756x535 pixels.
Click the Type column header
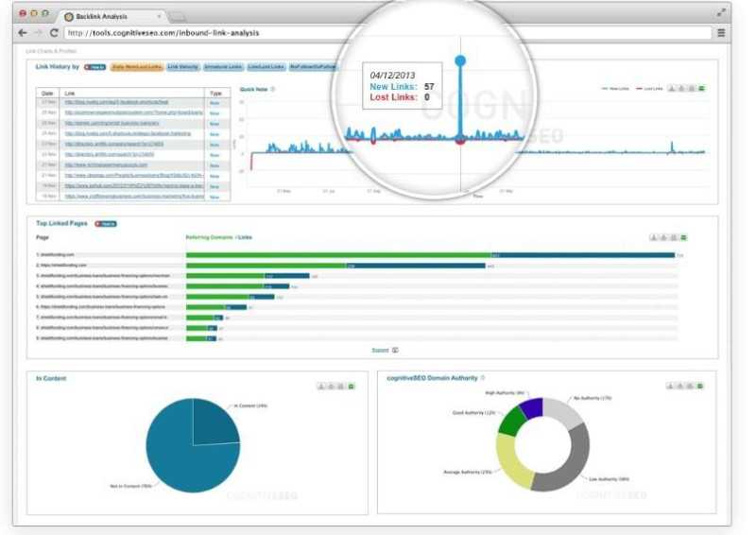[215, 94]
